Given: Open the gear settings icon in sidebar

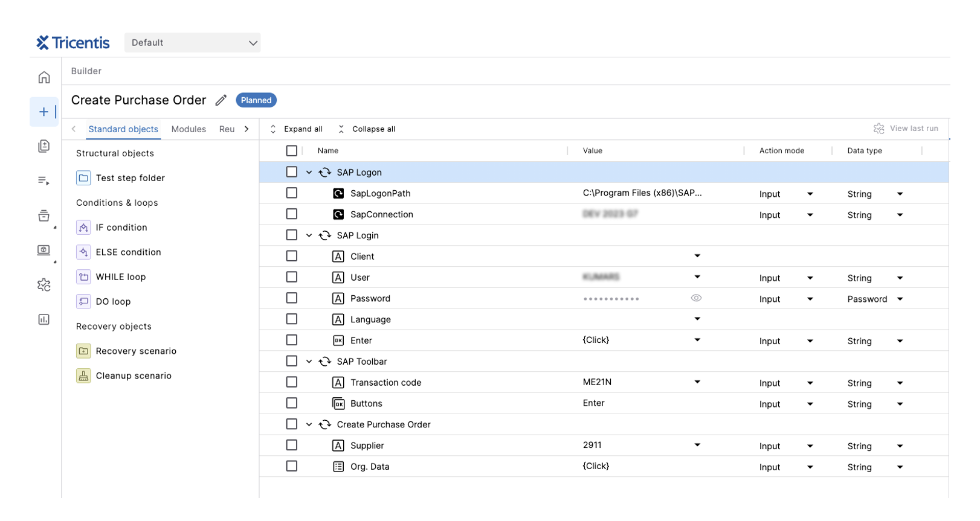Looking at the screenshot, I should [x=44, y=285].
